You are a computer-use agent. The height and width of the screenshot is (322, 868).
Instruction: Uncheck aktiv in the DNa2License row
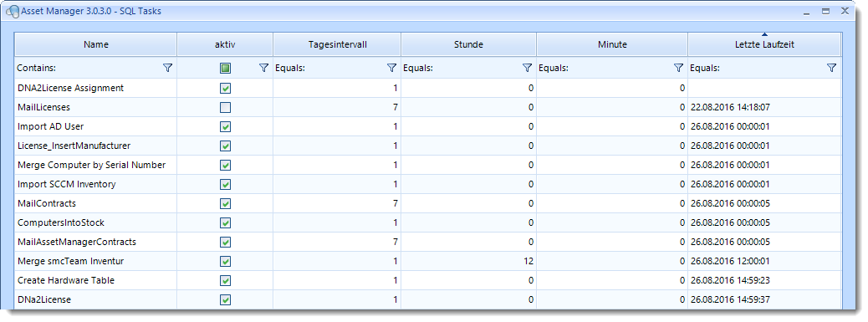[x=225, y=300]
